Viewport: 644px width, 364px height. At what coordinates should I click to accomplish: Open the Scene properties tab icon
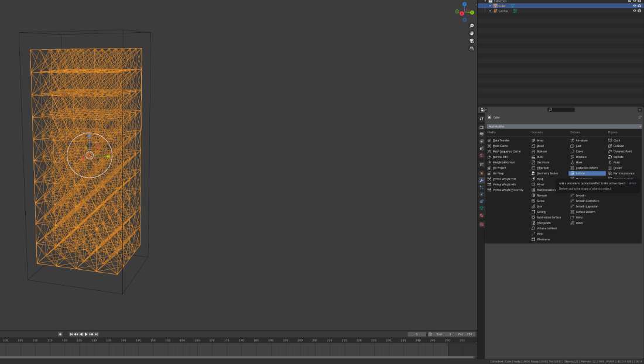tap(481, 148)
